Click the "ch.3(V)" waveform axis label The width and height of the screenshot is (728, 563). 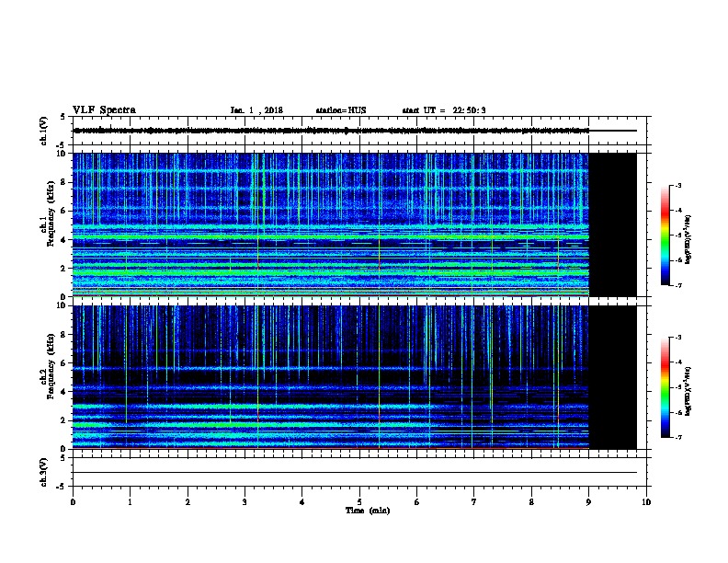[44, 472]
